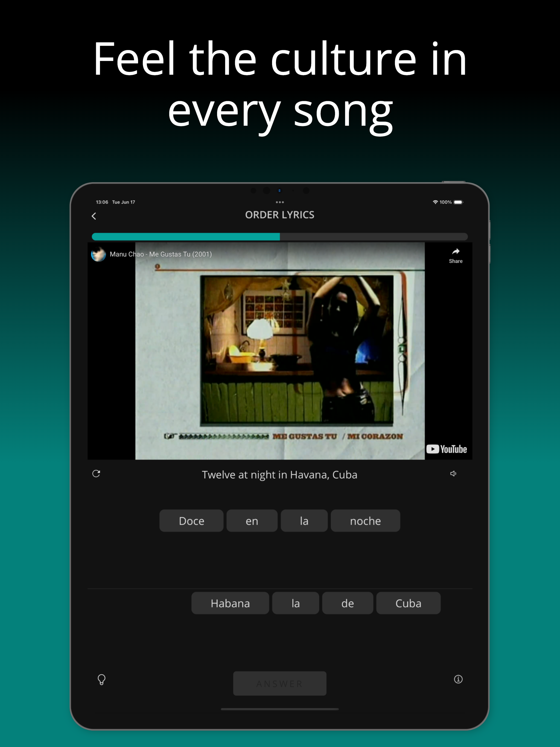The width and height of the screenshot is (560, 747).
Task: Click the Manu Chao music video player
Action: pos(280,351)
